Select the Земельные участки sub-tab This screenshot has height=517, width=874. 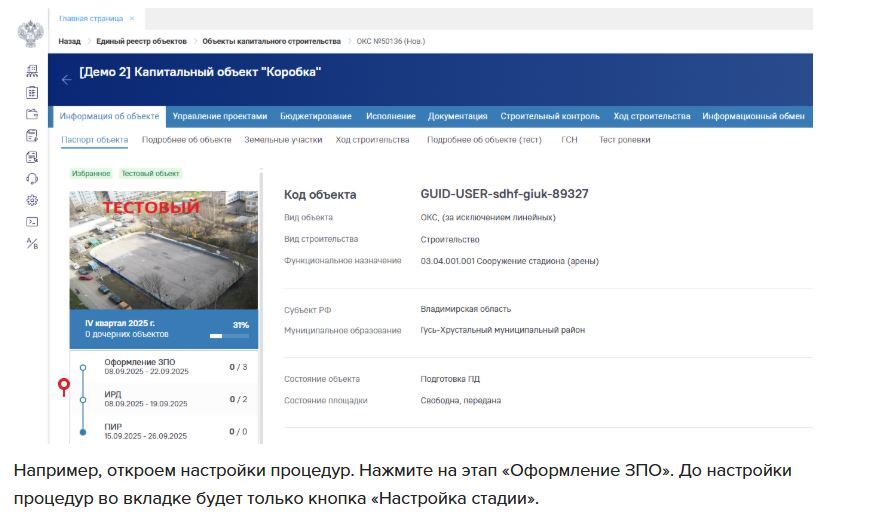click(283, 140)
